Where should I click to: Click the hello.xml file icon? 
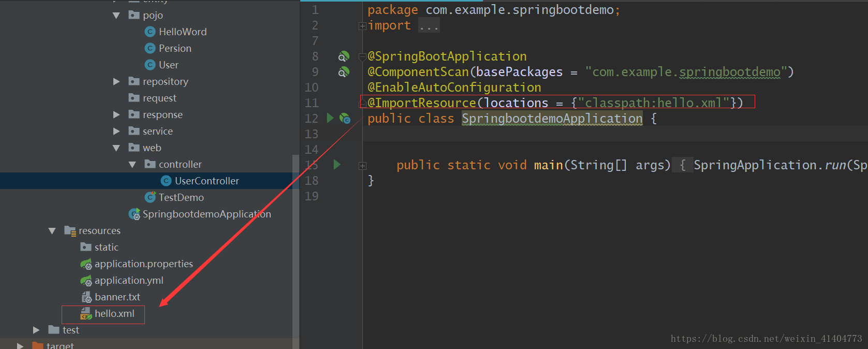pos(86,313)
